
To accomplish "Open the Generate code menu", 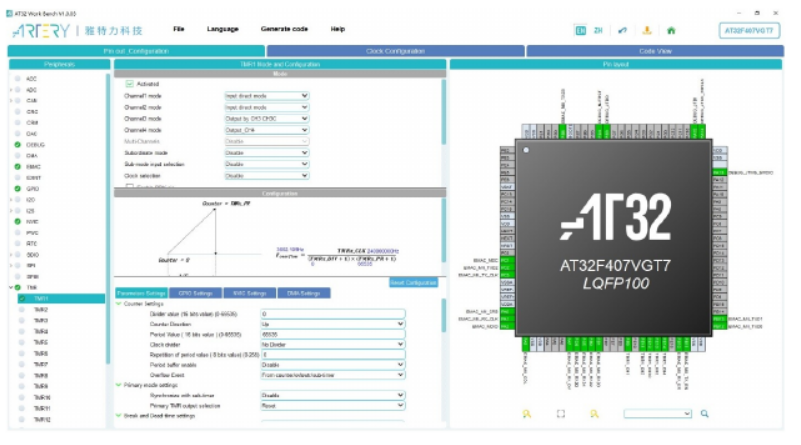I will [284, 29].
